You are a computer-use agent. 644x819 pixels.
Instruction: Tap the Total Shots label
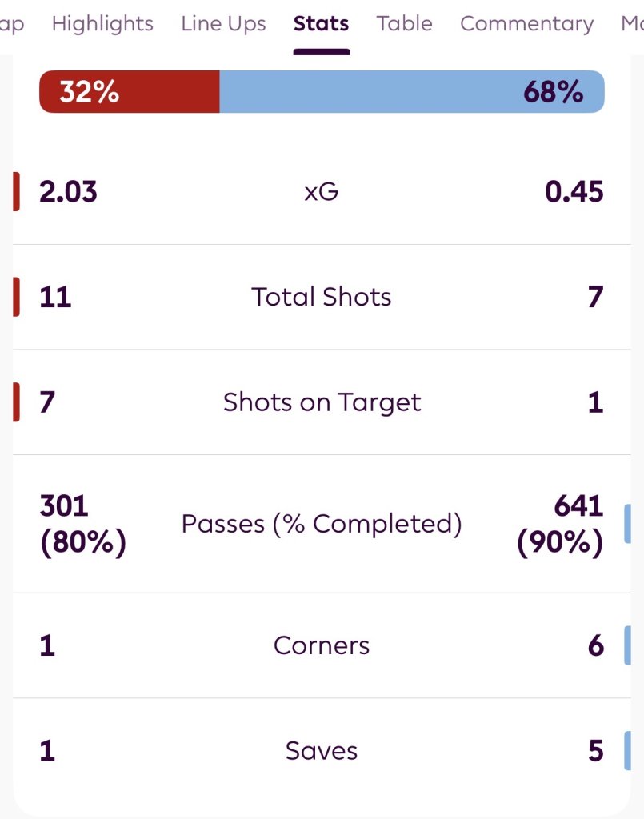pos(322,297)
